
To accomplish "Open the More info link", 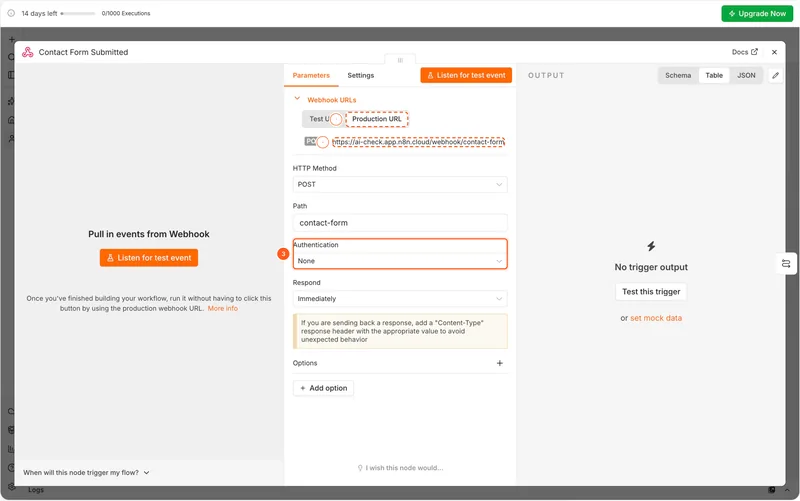I will pos(222,309).
